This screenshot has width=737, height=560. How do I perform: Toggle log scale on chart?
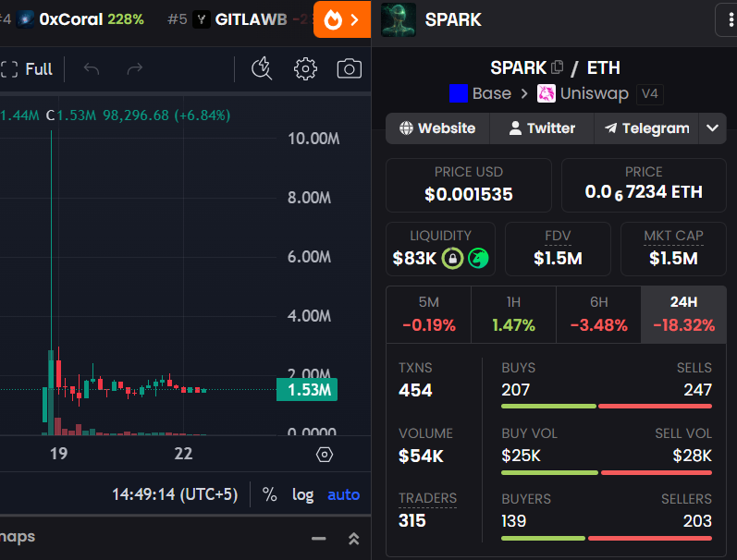point(302,494)
